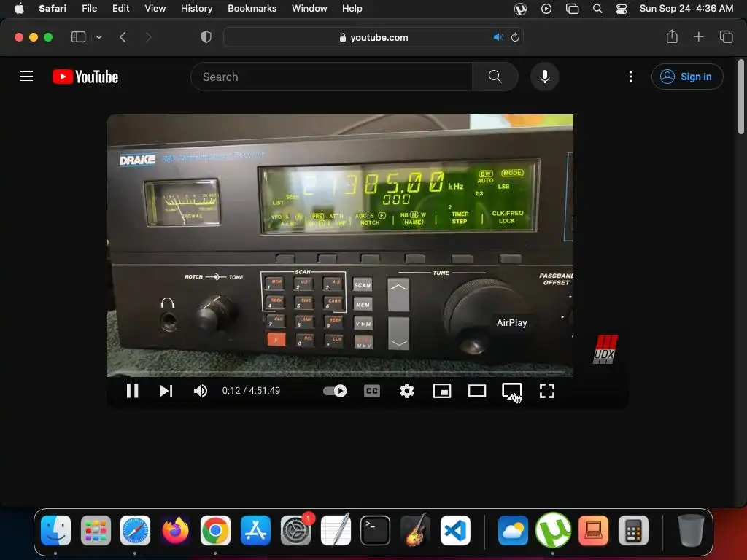747x560 pixels.
Task: Open System Settings from the Dock
Action: coord(295,530)
